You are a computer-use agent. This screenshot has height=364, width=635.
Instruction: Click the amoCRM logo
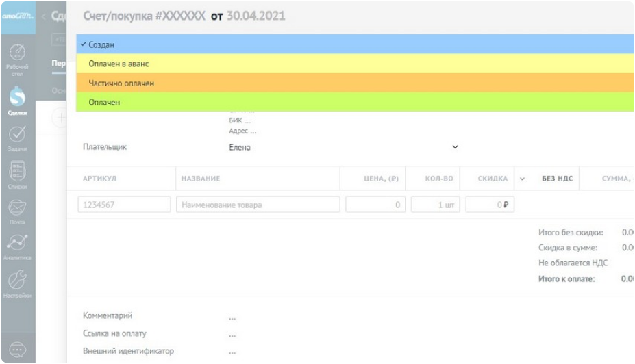pyautogui.click(x=17, y=16)
